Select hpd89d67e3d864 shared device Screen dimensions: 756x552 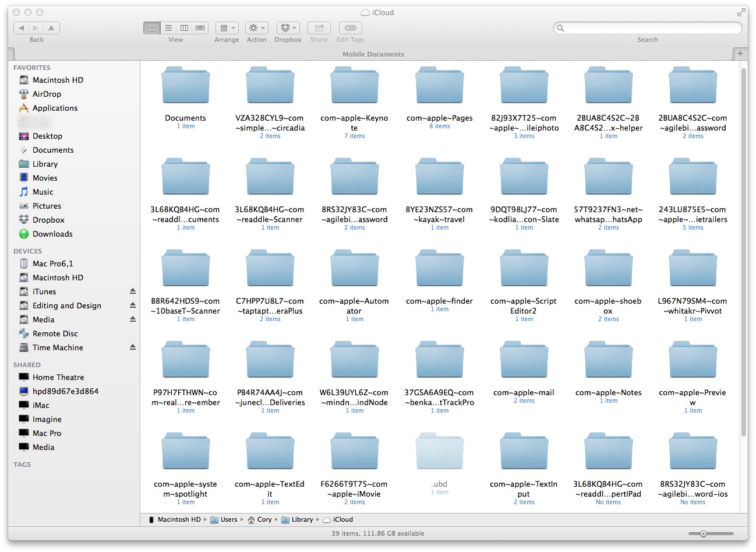(65, 391)
